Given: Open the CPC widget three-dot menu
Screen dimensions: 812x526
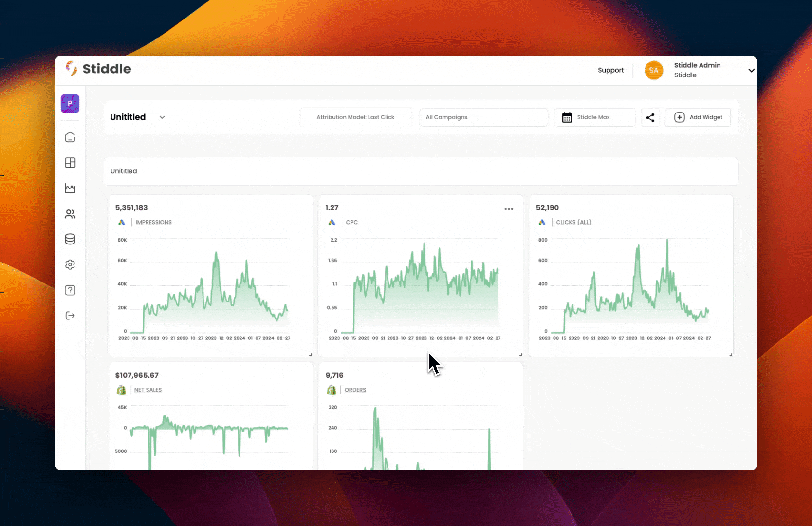Looking at the screenshot, I should 509,209.
